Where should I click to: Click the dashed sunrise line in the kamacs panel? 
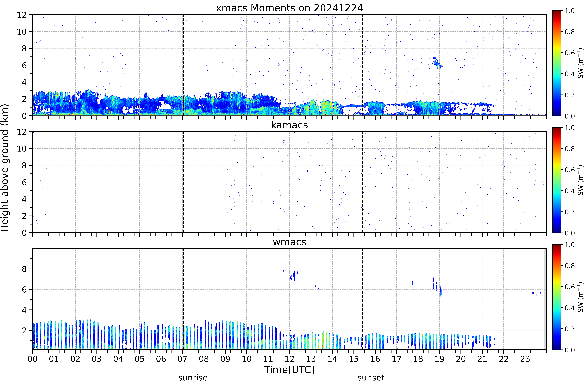[183, 182]
